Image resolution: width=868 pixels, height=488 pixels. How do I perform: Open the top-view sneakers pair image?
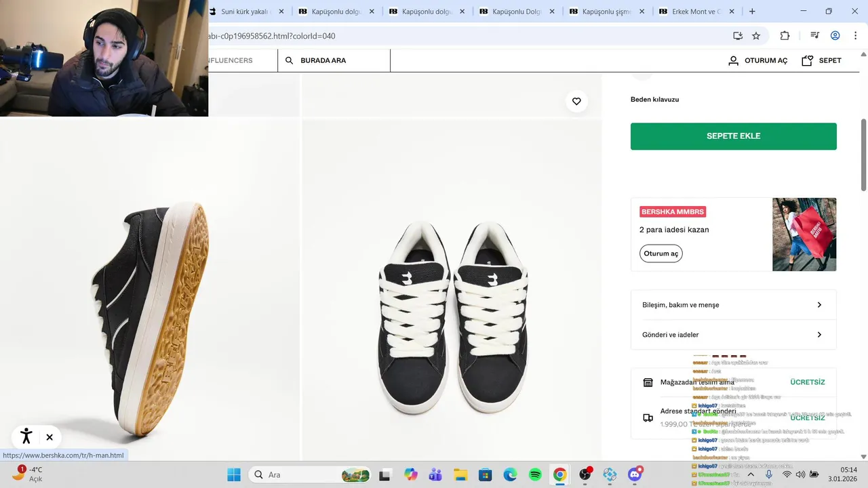coord(452,291)
